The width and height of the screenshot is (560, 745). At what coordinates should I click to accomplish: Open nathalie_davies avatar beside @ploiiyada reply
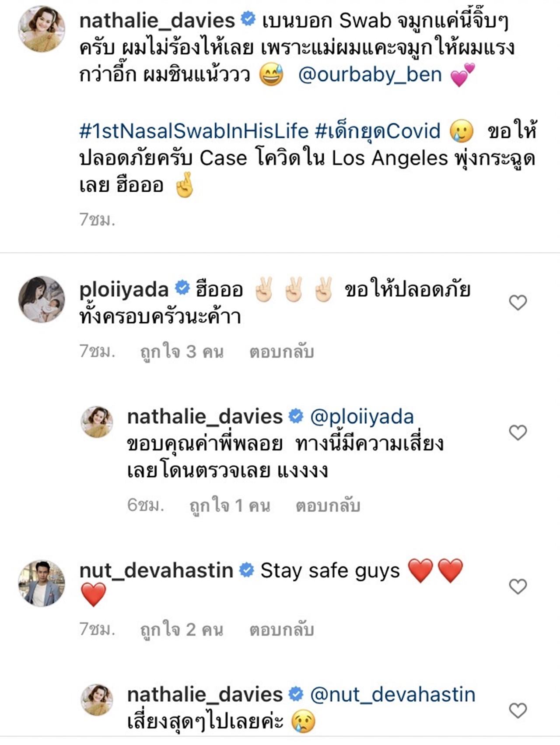97,422
